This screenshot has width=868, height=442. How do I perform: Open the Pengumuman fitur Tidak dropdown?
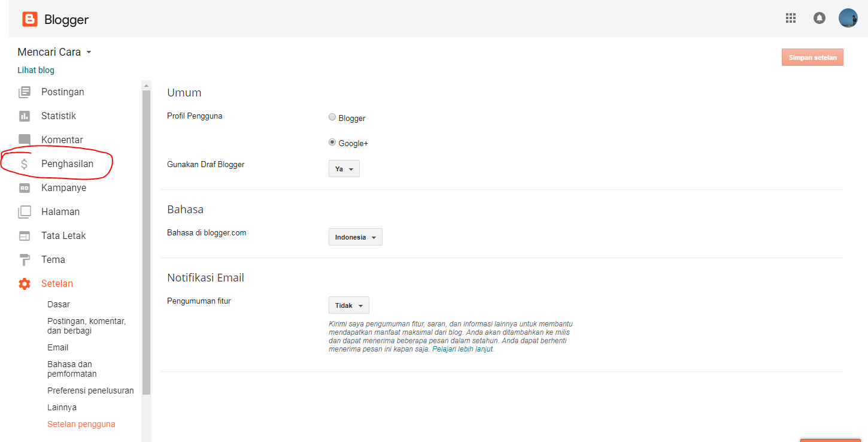point(349,305)
